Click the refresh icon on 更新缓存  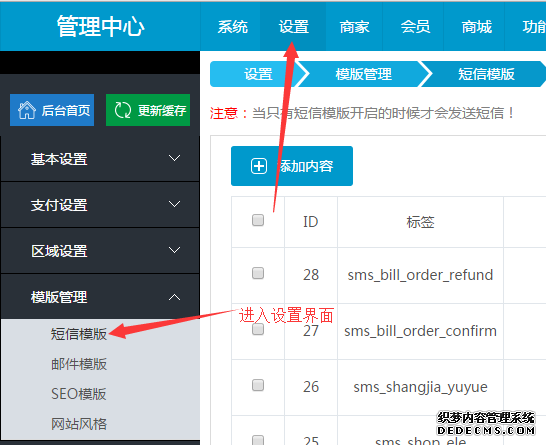[123, 110]
